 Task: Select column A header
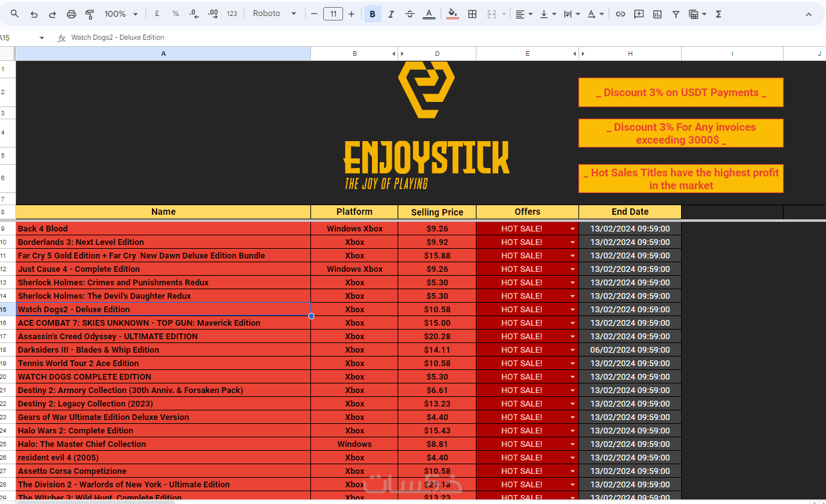click(x=164, y=54)
